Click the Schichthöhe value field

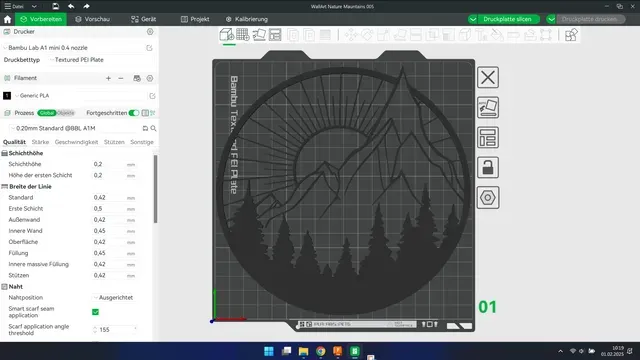108,164
